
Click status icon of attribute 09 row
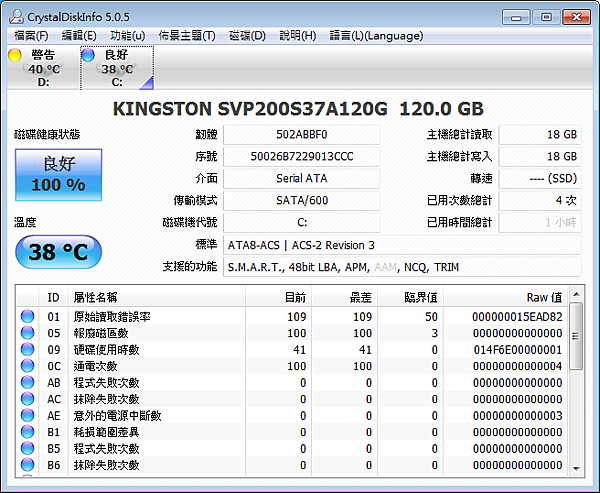pyautogui.click(x=28, y=349)
